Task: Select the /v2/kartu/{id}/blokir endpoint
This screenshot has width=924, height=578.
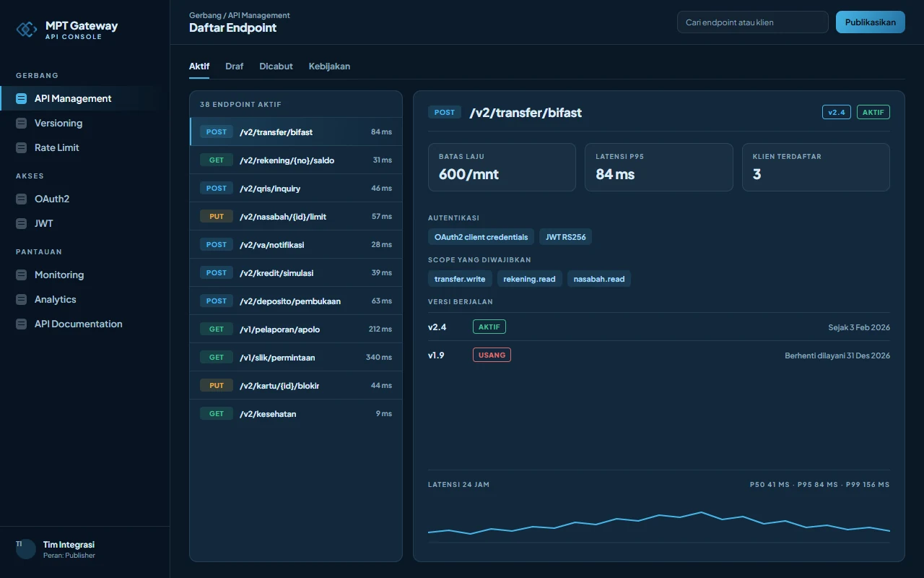Action: coord(296,385)
